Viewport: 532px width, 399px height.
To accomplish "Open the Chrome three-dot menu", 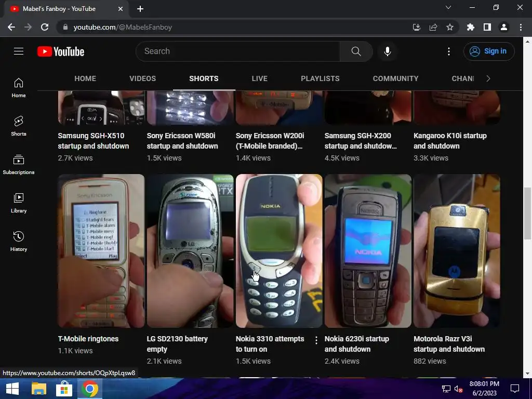I will (521, 27).
